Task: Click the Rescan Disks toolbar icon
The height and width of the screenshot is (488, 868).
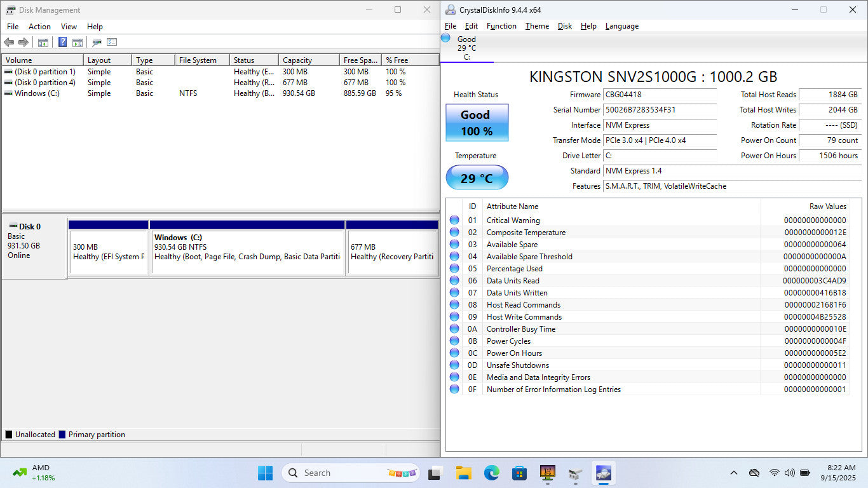Action: [x=97, y=43]
